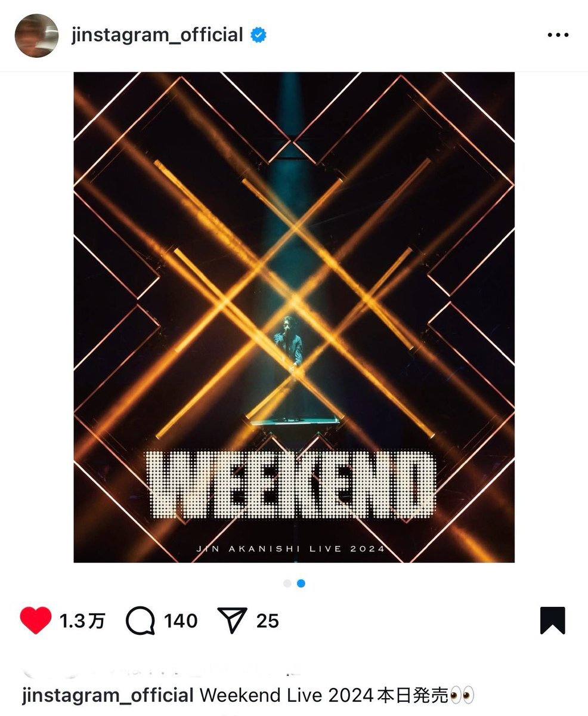View the 1.3万 likes list
Viewport: 588px width, 716px height.
pos(82,621)
